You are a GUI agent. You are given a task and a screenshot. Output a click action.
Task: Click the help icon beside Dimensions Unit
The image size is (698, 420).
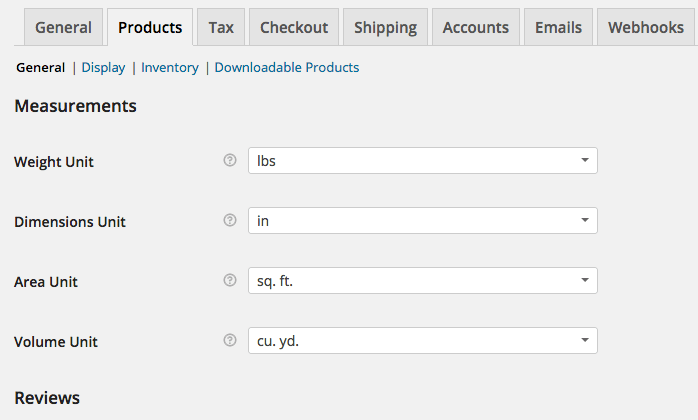[230, 220]
